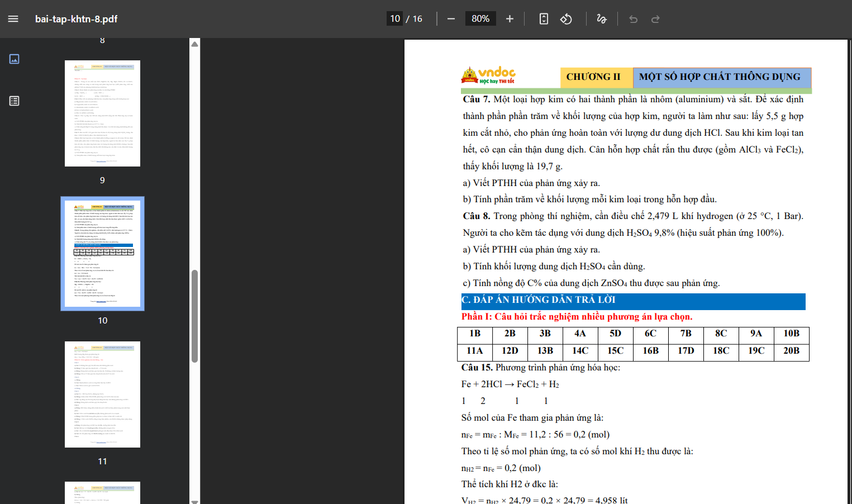Edit the page number field showing 10
Image resolution: width=852 pixels, height=504 pixels.
(x=395, y=18)
